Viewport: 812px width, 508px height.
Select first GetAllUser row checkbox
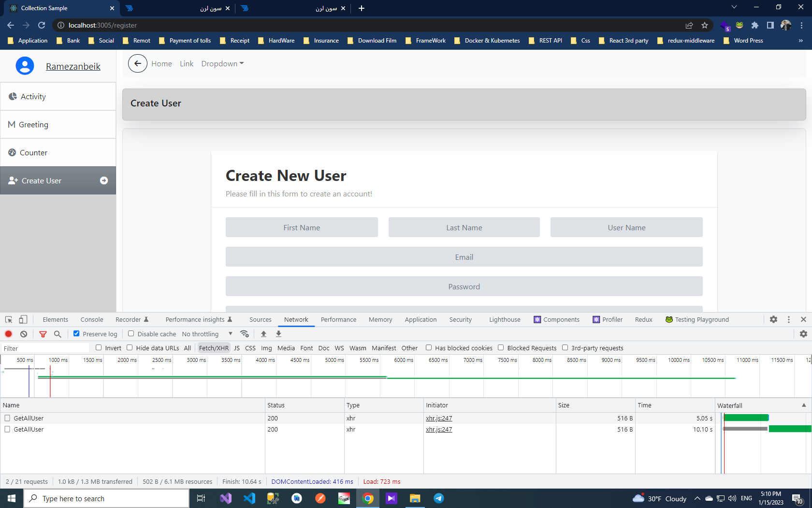[7, 418]
